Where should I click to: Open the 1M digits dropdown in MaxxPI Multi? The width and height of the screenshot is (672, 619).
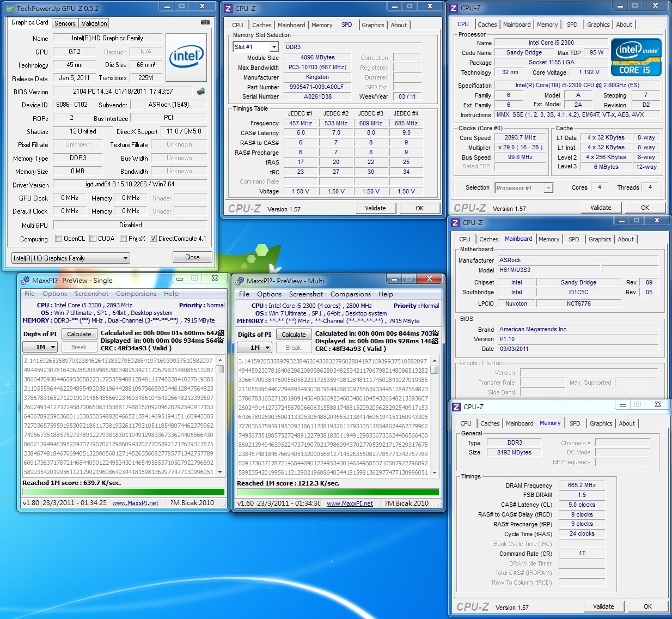(254, 348)
